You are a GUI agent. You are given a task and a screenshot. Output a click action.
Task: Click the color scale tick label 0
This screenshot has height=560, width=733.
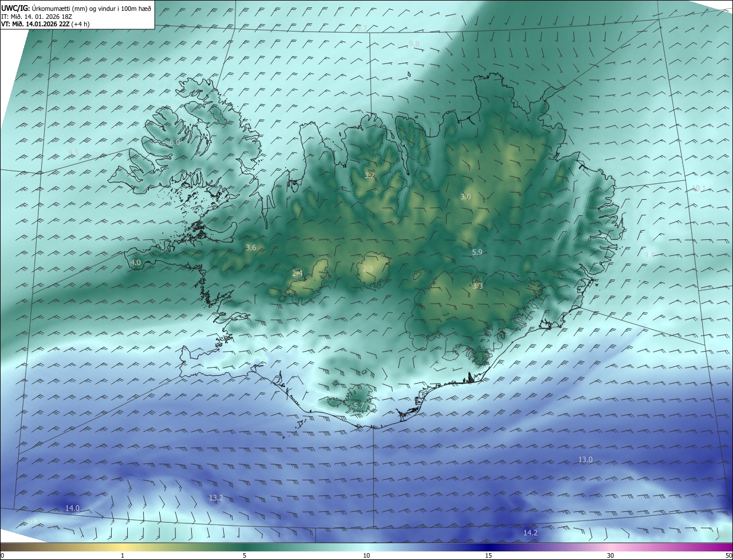click(x=2, y=555)
